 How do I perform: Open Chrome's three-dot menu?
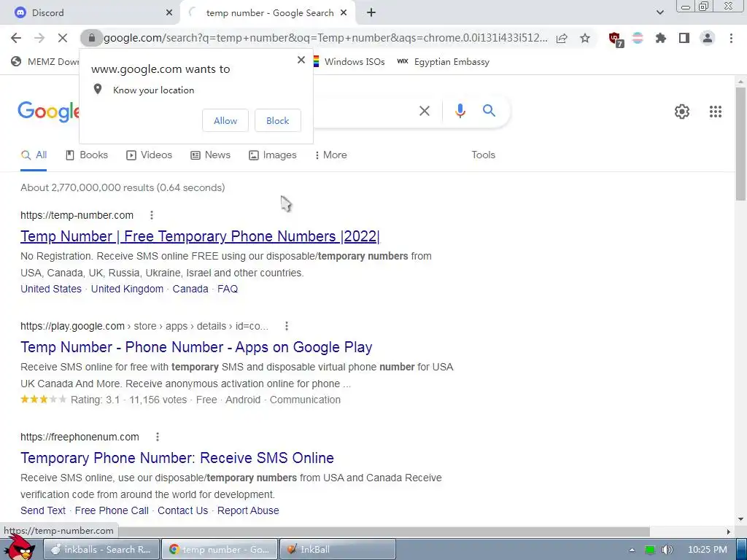point(731,38)
